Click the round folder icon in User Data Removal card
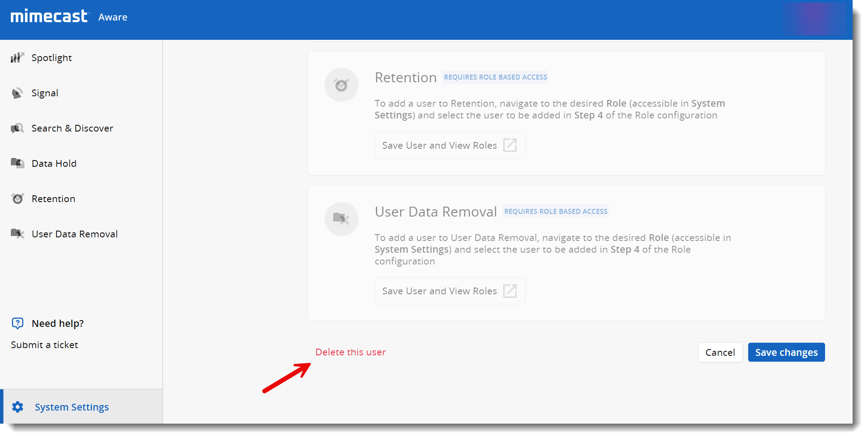Viewport: 868px width, 439px height. pos(341,219)
